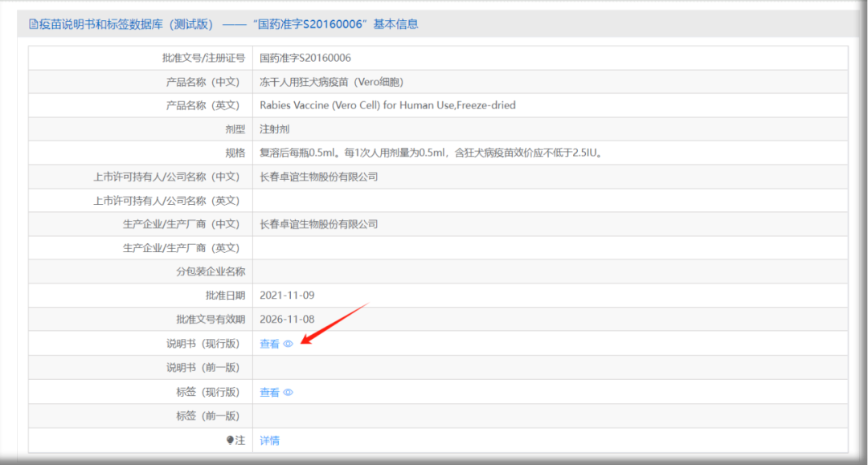Click the 说明书（前一版）row label
This screenshot has height=465, width=868.
coord(203,368)
